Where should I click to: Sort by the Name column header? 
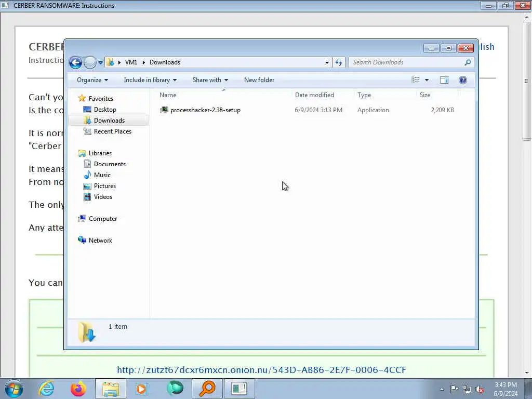(168, 95)
